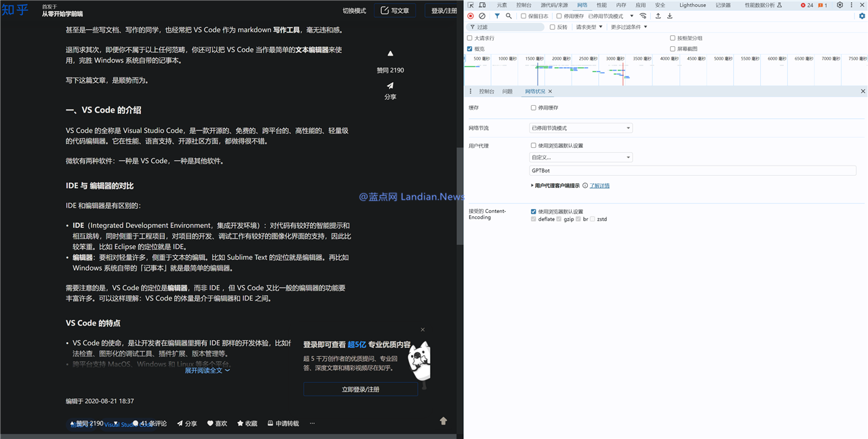
Task: Enable the 屏幕截图 checkbox
Action: point(673,49)
